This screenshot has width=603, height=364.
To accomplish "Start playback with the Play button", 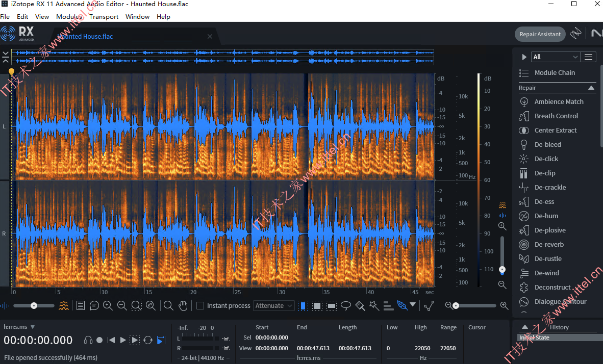I will click(122, 340).
